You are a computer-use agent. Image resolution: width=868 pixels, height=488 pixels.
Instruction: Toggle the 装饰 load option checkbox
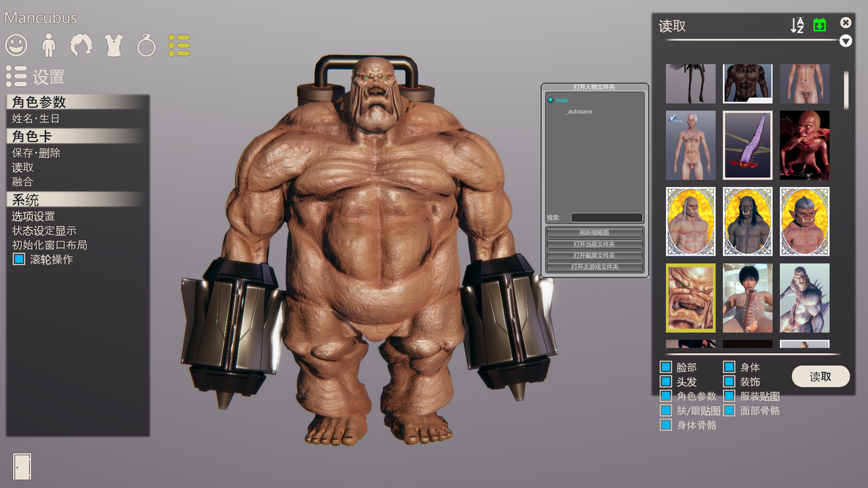coord(729,382)
